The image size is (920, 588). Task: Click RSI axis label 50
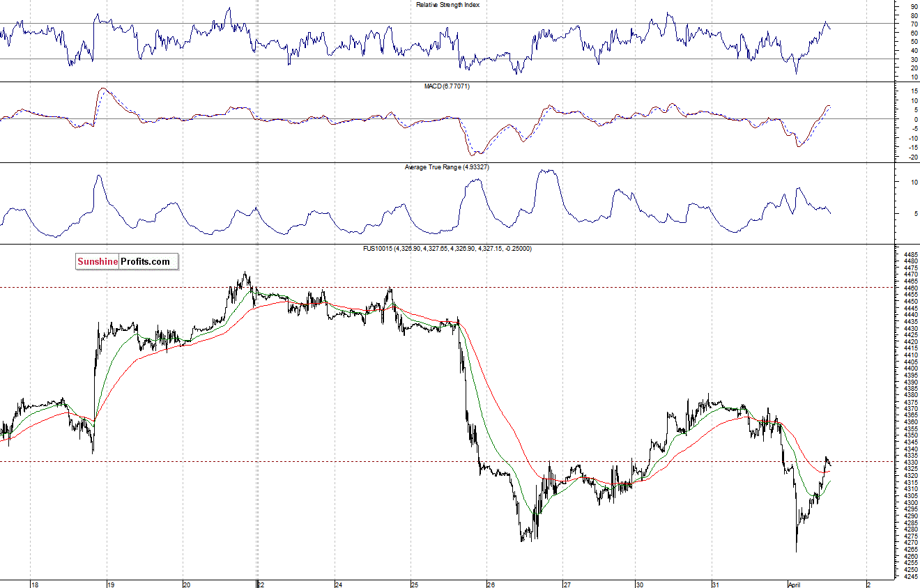coord(914,42)
